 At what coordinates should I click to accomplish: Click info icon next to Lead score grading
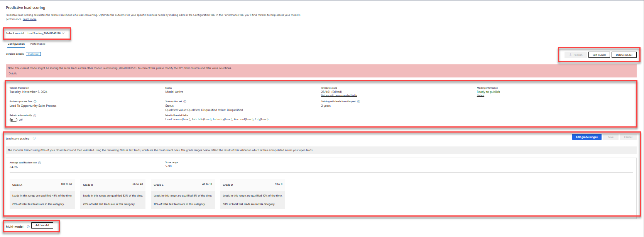coord(34,138)
